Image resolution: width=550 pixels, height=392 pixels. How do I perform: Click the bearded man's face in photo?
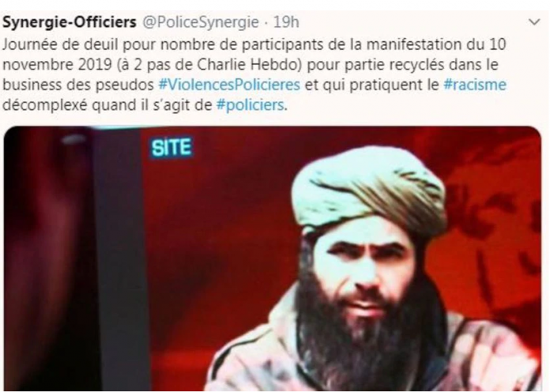(363, 266)
